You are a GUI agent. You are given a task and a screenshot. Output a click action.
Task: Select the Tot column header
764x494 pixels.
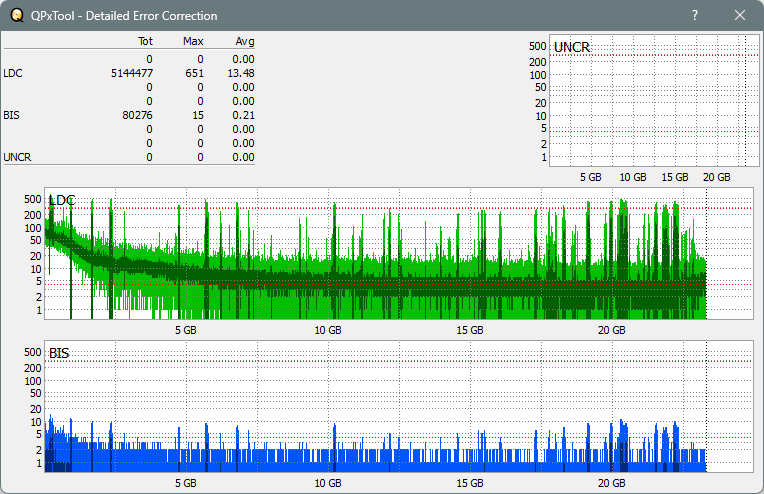click(x=145, y=42)
